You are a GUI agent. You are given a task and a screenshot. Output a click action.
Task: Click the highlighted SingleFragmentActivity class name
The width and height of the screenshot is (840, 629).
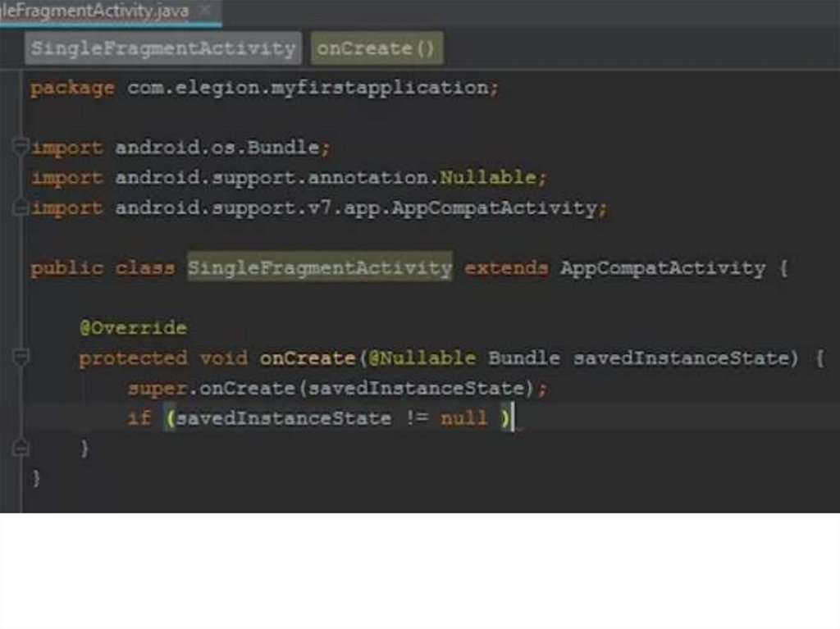click(319, 268)
